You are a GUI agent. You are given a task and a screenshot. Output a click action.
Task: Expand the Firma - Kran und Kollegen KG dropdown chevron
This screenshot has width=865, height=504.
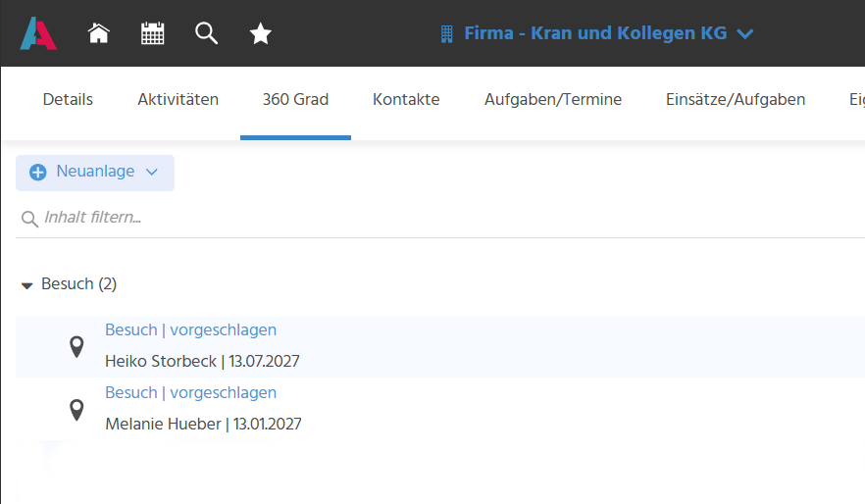coord(744,34)
